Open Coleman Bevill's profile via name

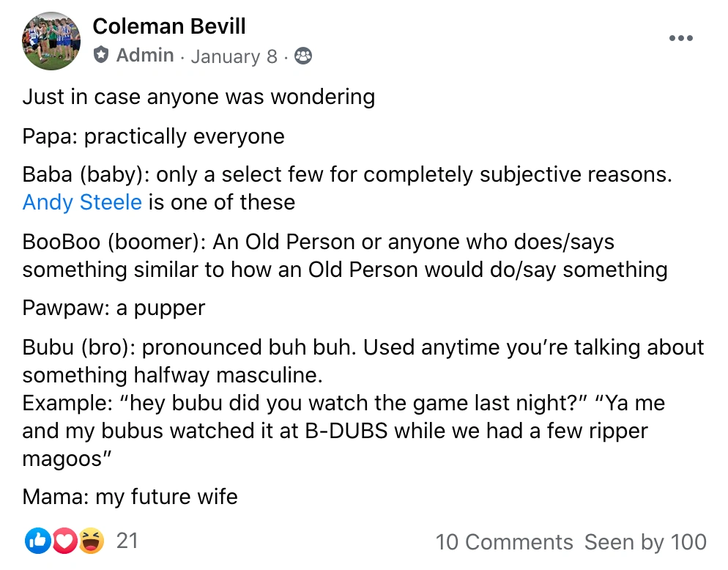click(169, 27)
